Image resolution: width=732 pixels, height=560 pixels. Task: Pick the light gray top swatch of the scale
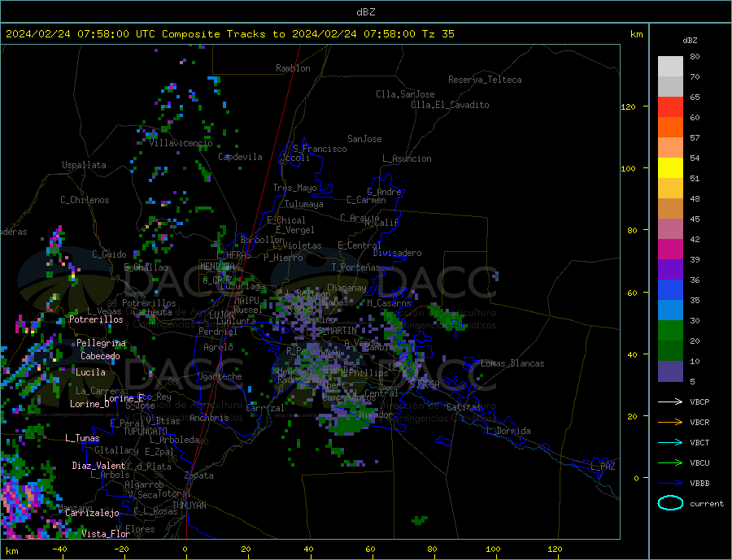click(x=670, y=67)
